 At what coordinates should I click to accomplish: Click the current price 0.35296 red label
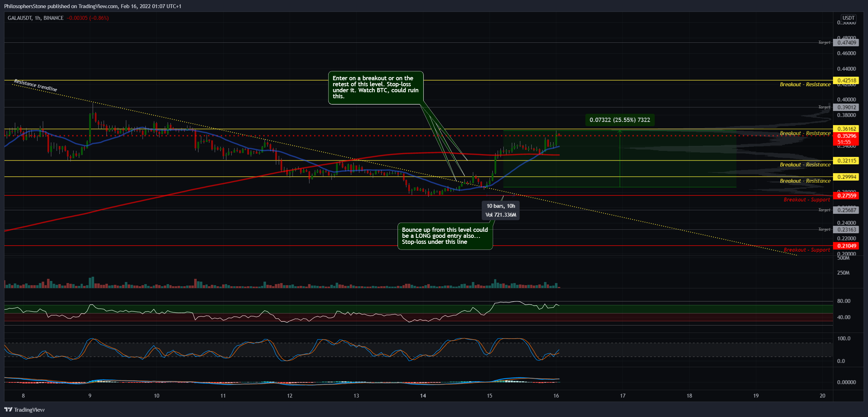[x=846, y=139]
